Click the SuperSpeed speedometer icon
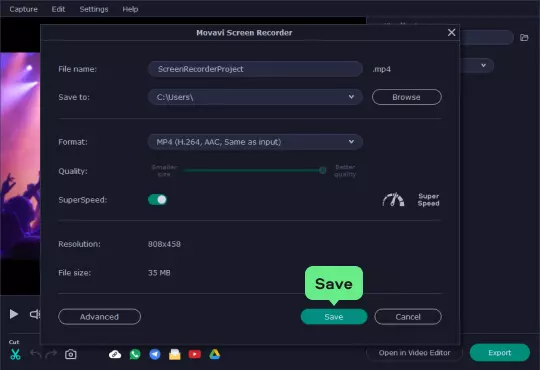This screenshot has width=540, height=370. tap(393, 200)
